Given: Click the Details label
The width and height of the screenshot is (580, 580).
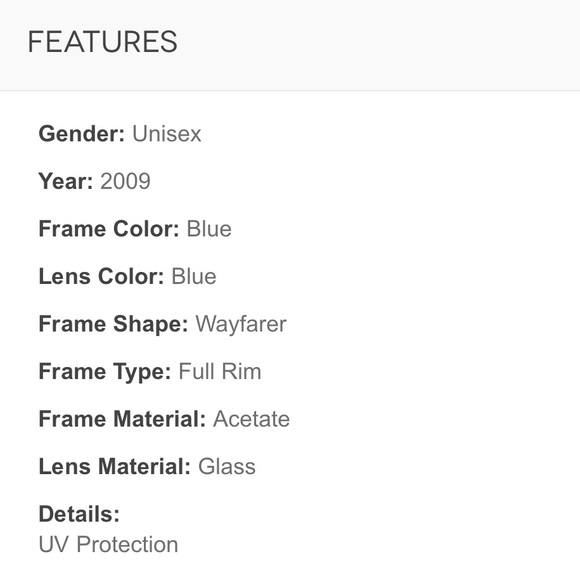Looking at the screenshot, I should [79, 514].
